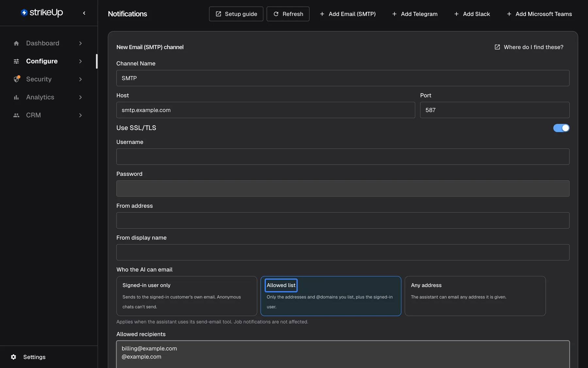Screen dimensions: 588x368
Task: Click the Configure sliders icon
Action: [16, 61]
